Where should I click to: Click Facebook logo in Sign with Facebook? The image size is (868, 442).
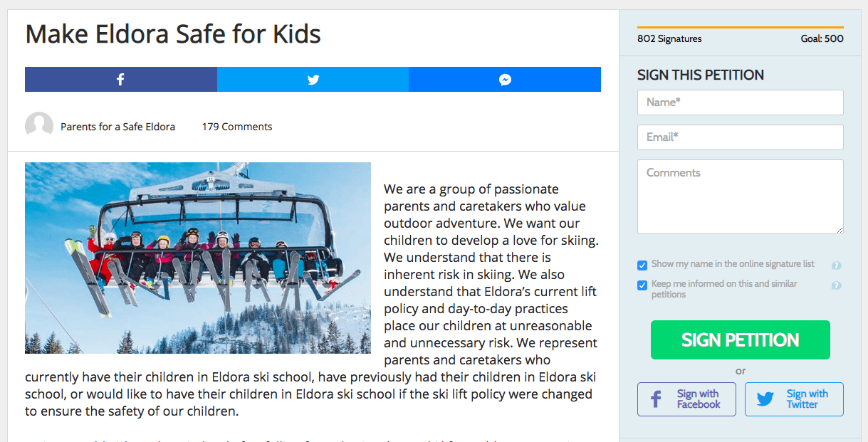coord(657,399)
